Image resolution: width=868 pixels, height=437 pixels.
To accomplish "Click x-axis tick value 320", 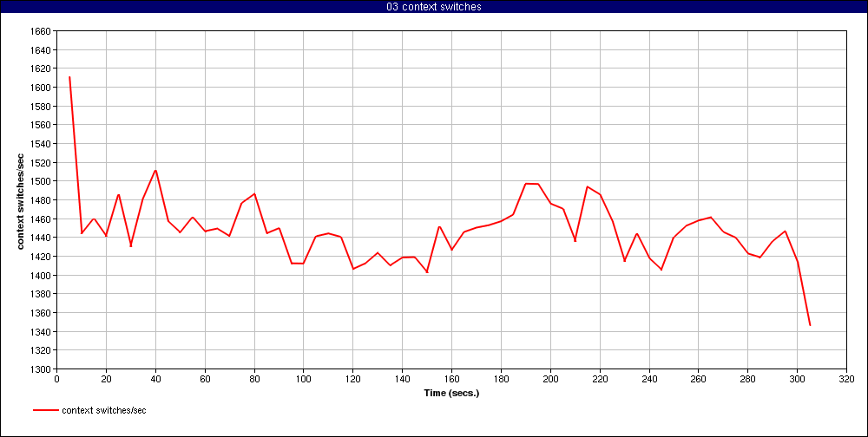I will click(x=846, y=379).
